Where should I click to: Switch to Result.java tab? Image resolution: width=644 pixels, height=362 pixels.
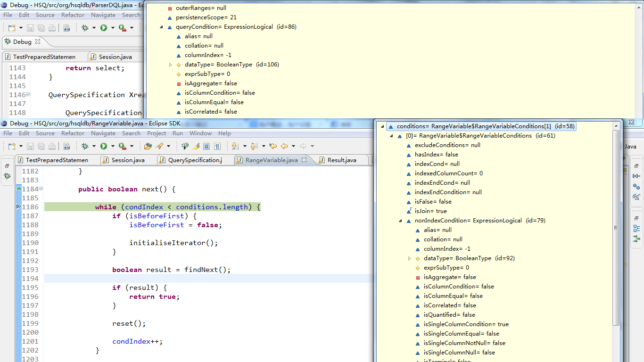(342, 160)
